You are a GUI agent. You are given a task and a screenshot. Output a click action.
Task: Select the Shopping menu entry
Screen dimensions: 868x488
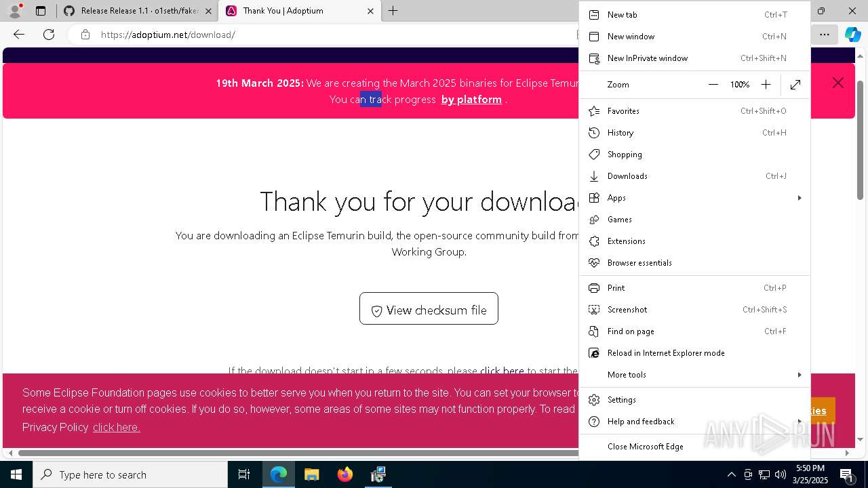tap(694, 155)
